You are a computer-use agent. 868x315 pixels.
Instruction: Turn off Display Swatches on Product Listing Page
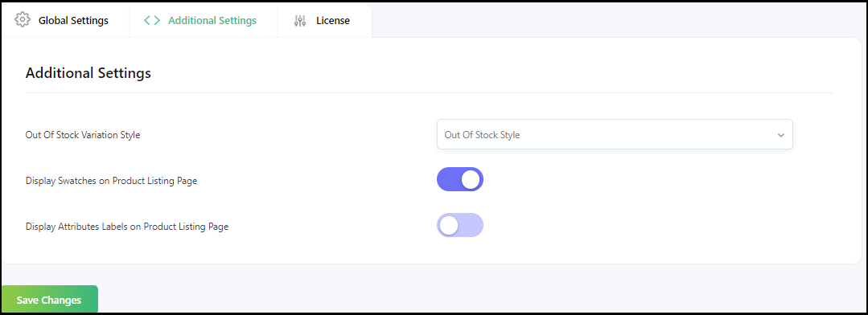460,180
